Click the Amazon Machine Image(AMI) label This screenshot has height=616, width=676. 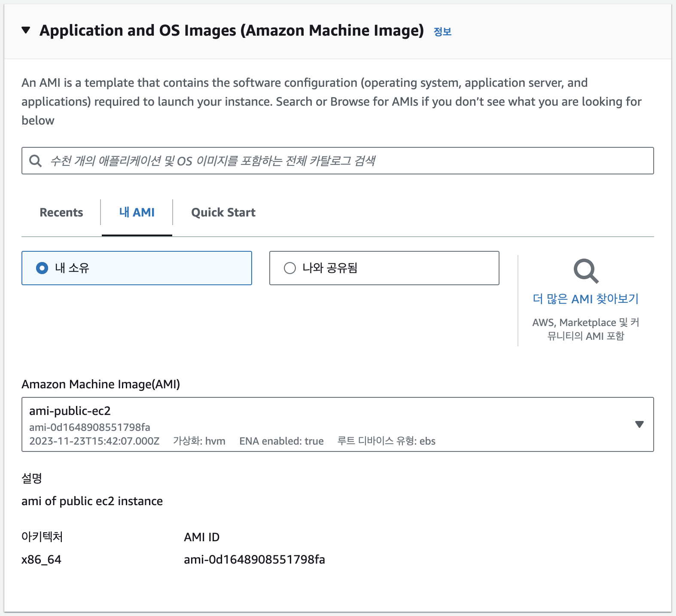tap(101, 384)
